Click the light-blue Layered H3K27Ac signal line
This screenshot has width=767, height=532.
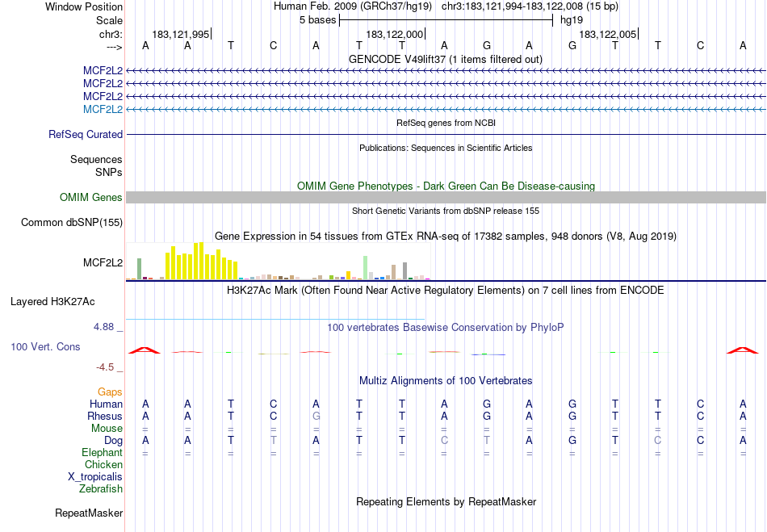tap(275, 320)
